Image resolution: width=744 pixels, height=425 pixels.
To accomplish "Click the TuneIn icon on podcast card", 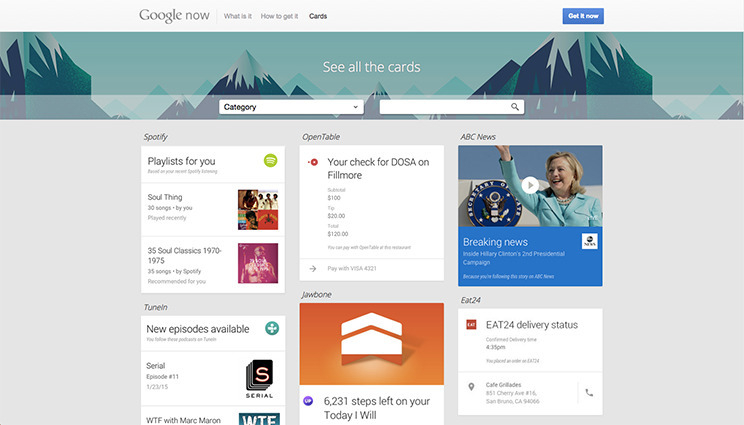I will point(272,328).
